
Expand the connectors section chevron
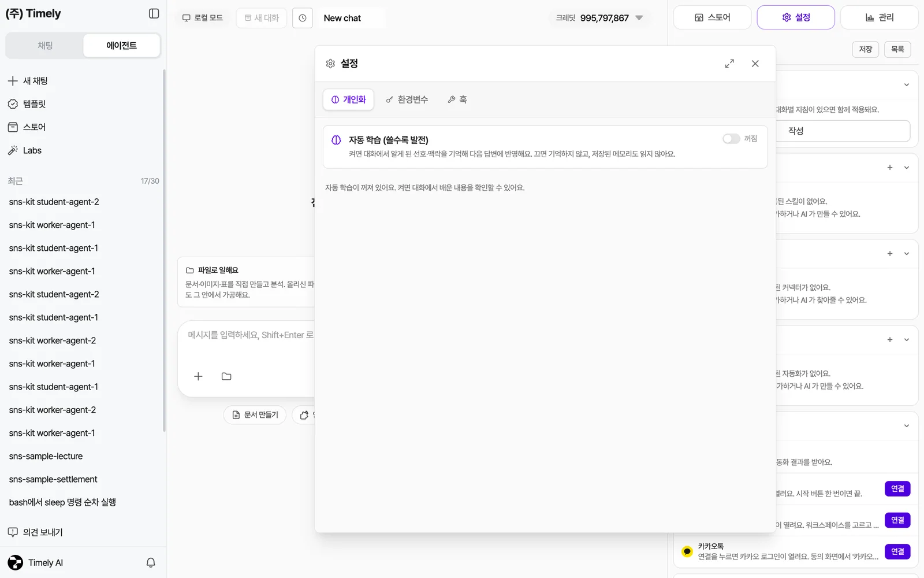point(907,254)
